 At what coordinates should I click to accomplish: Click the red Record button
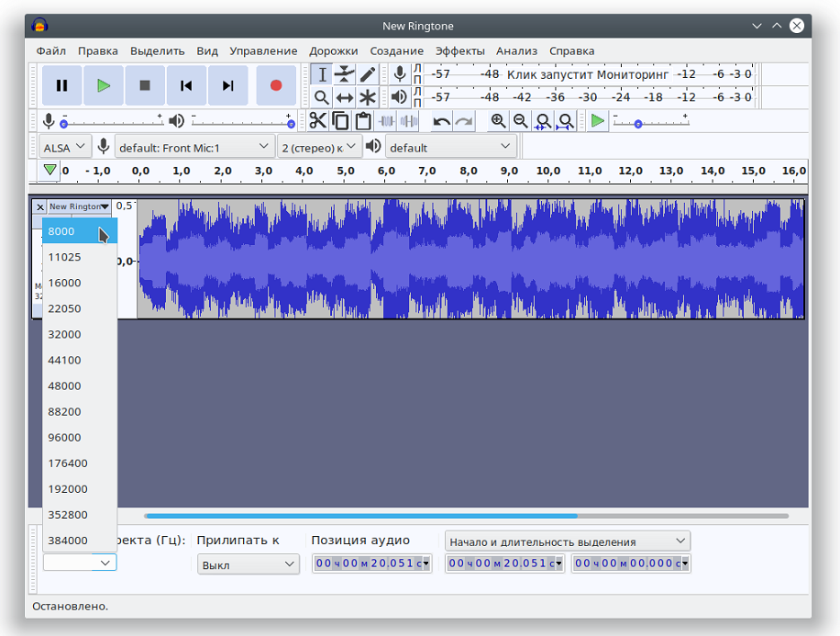point(275,85)
